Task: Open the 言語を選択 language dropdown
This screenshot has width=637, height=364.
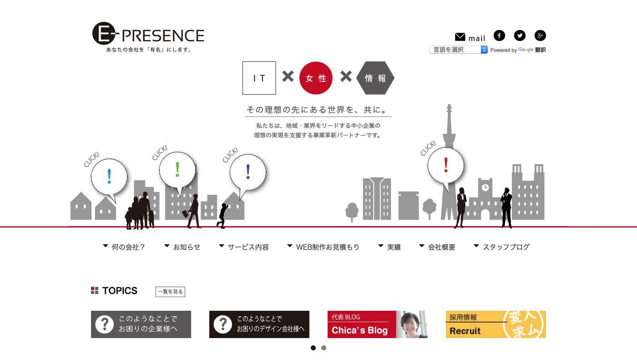Action: 458,50
